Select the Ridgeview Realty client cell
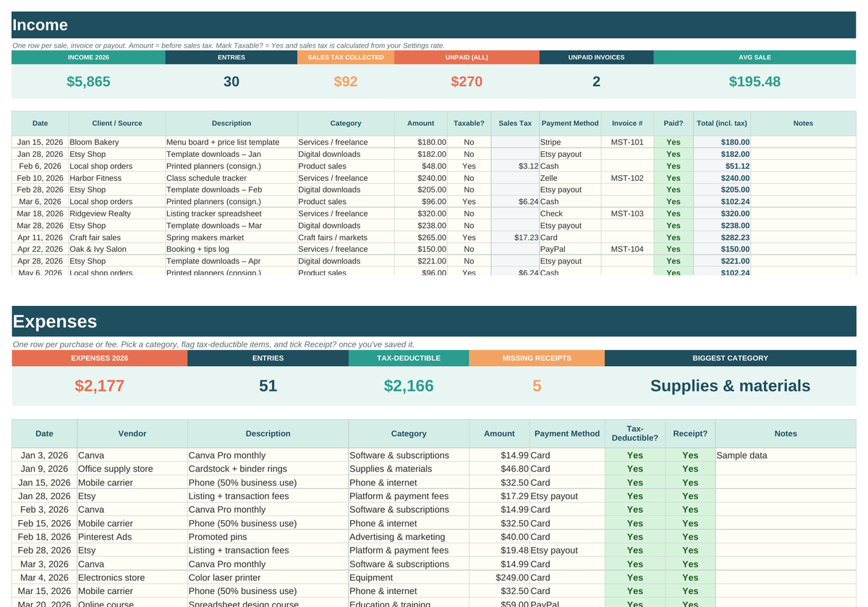 click(117, 213)
